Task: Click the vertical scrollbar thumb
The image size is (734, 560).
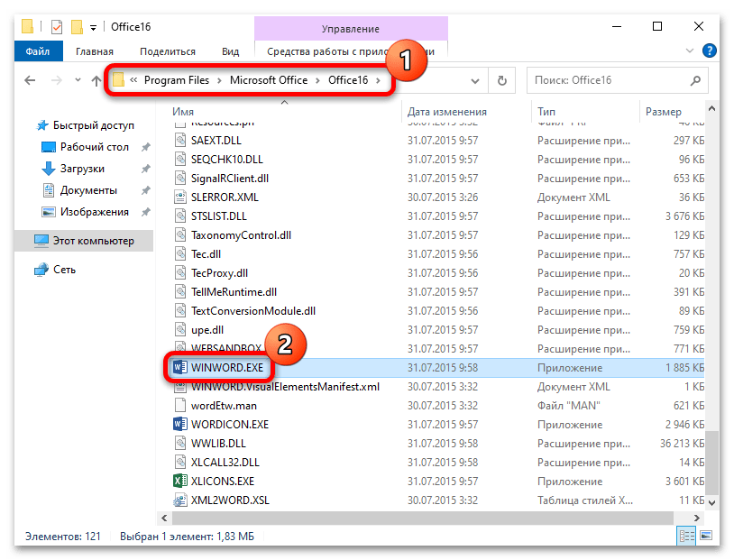Action: (x=711, y=462)
